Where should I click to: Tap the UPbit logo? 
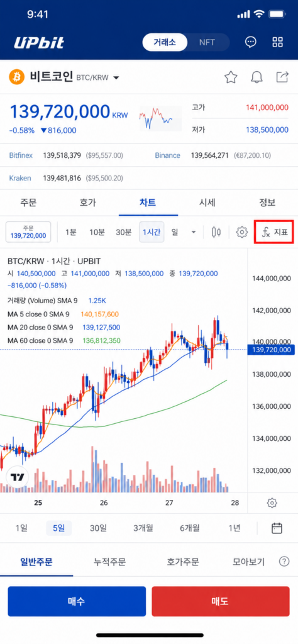pos(39,42)
